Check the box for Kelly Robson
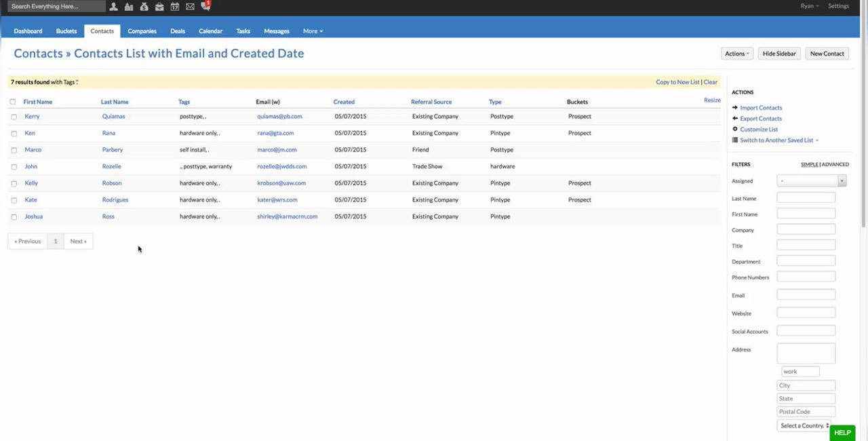Screen dimensions: 868x441 [14, 183]
